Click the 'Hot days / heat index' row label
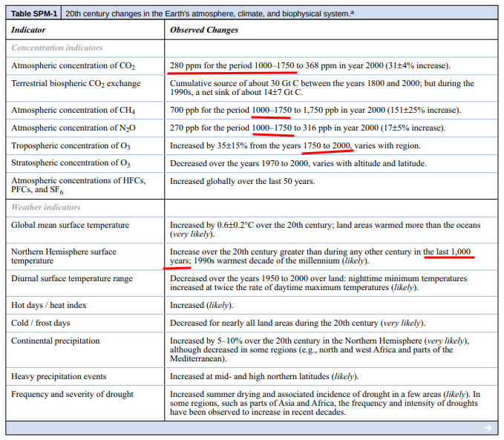The width and height of the screenshot is (504, 440). coord(49,305)
